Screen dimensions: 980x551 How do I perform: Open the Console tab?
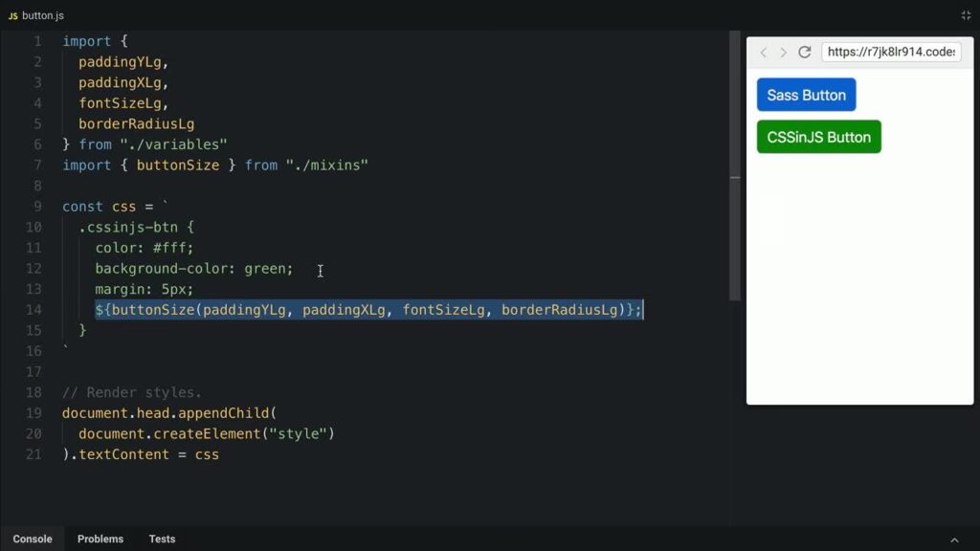[x=33, y=539]
